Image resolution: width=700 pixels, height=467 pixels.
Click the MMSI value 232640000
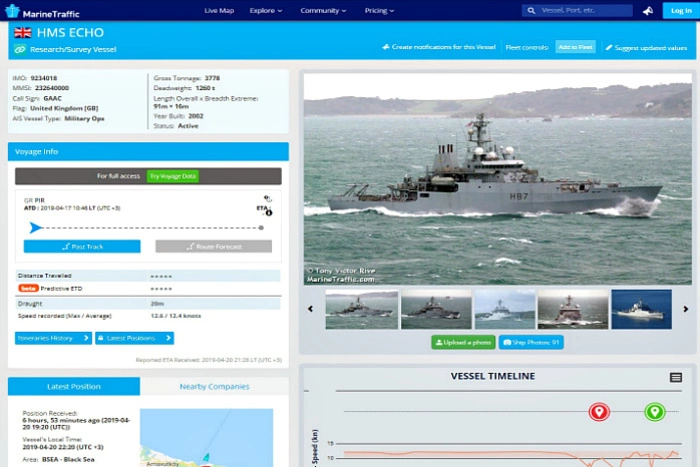pos(52,88)
